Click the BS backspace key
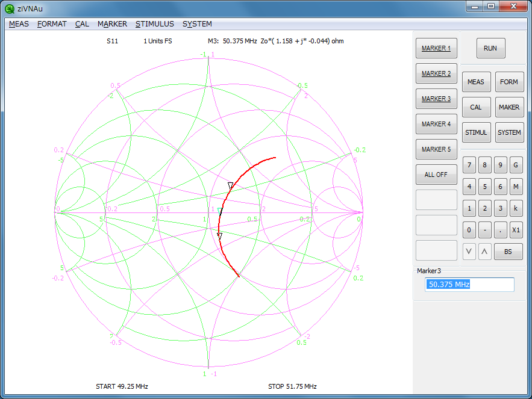The height and width of the screenshot is (399, 532). tap(508, 252)
